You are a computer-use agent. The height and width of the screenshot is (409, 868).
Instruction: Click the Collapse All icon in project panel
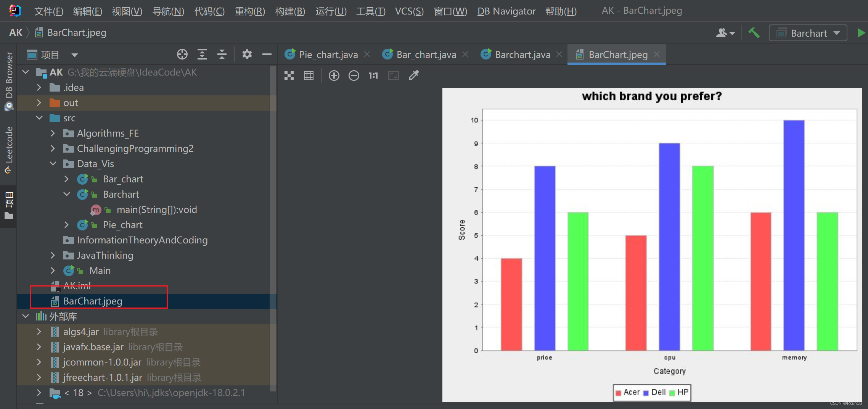(x=222, y=55)
